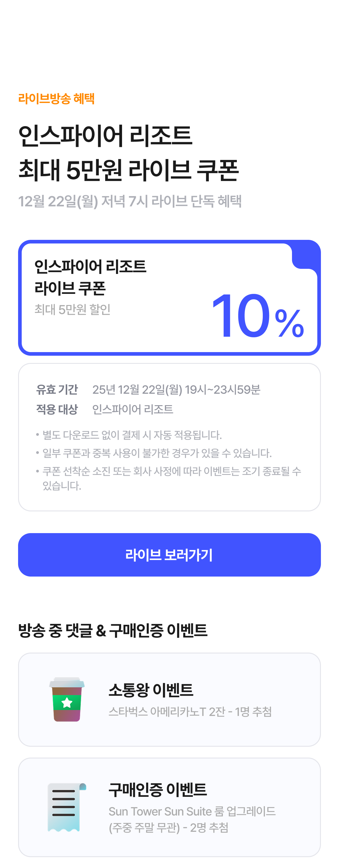The width and height of the screenshot is (339, 868).
Task: Open the 구매인증 이벤트 title
Action: [157, 790]
